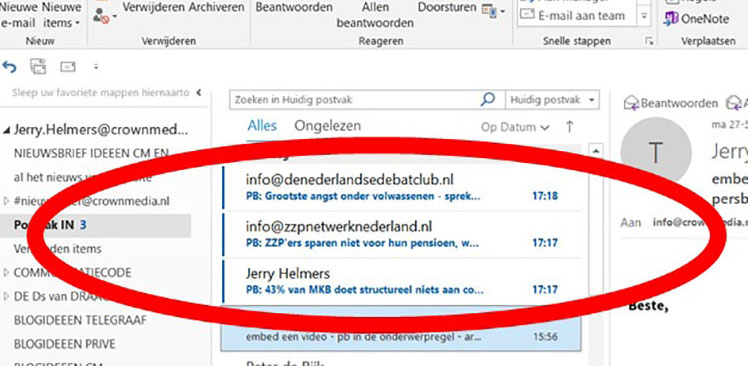Viewport: 748px width, 366px height.
Task: Select the Alles filter tab
Action: 262,126
